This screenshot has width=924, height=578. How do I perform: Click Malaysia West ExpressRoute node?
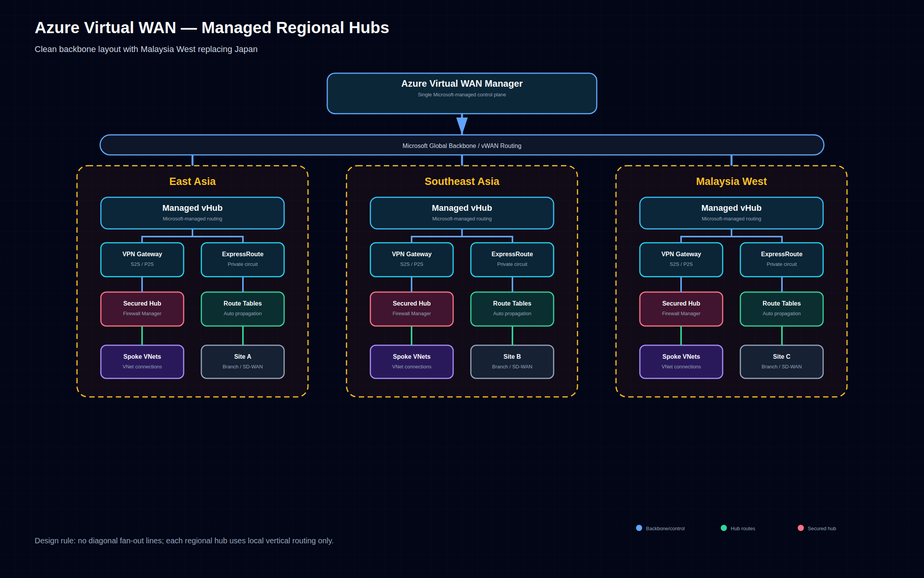pyautogui.click(x=782, y=259)
